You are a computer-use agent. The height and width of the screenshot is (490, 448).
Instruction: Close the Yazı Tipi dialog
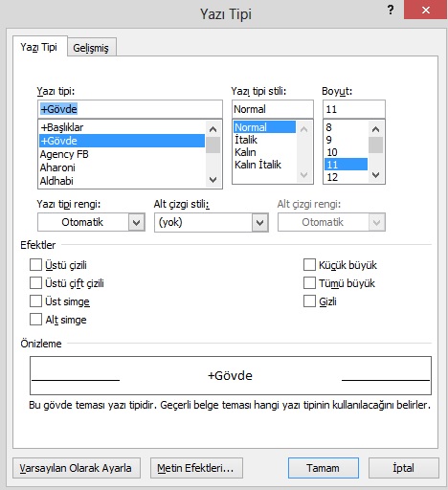(426, 11)
